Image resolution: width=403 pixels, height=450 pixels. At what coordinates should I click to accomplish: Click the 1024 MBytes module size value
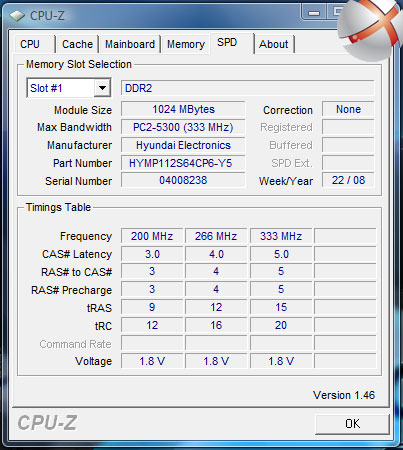pyautogui.click(x=183, y=109)
